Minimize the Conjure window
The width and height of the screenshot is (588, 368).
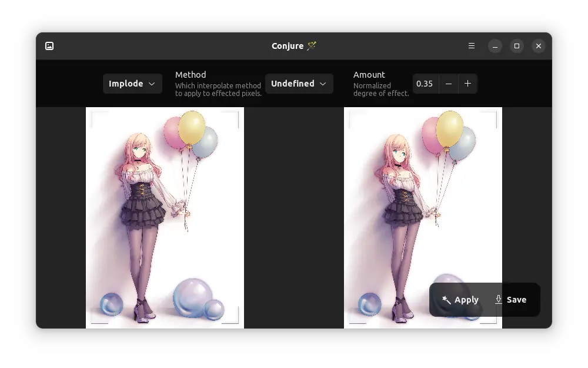click(495, 46)
